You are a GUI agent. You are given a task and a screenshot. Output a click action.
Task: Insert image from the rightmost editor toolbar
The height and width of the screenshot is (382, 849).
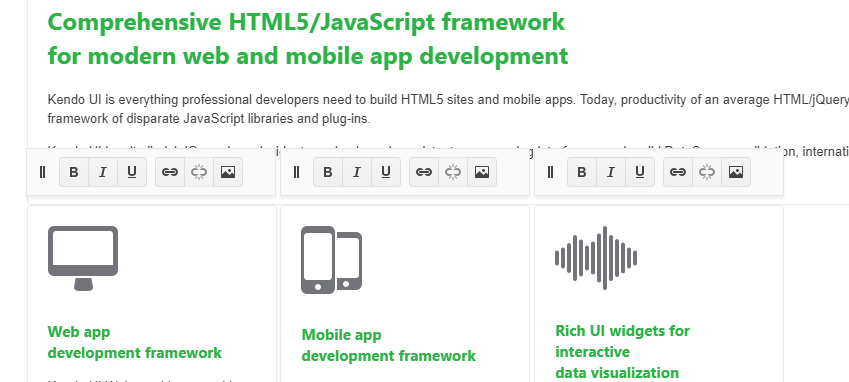736,172
